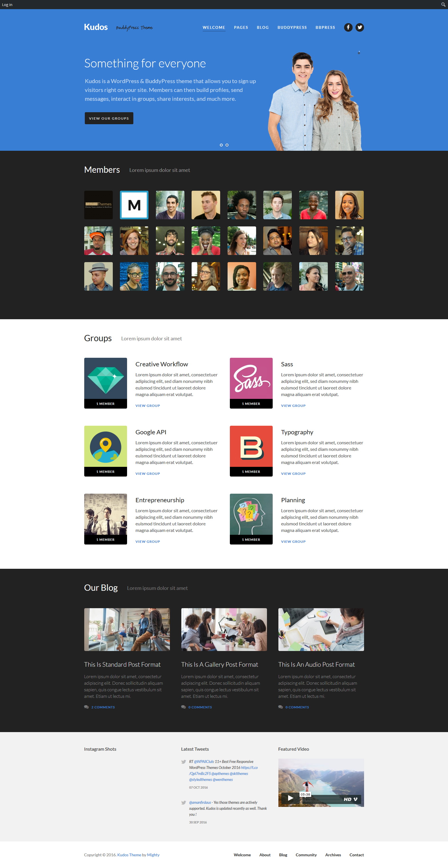The image size is (448, 868).
Task: Open the Facebook social icon in header
Action: click(348, 27)
